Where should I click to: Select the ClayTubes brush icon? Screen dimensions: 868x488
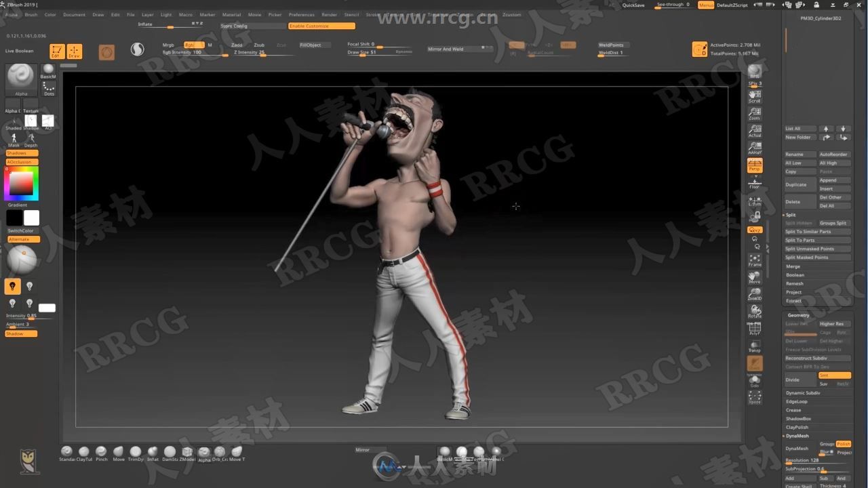[84, 453]
